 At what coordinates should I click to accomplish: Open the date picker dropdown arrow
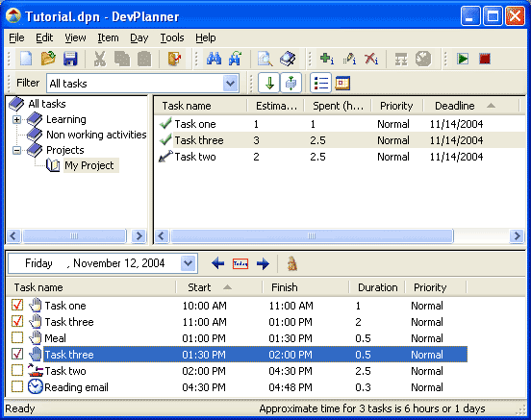[x=188, y=263]
